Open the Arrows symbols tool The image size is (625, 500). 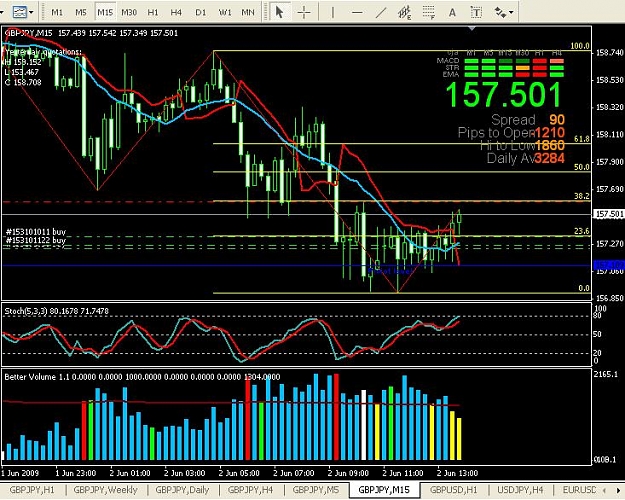(500, 12)
